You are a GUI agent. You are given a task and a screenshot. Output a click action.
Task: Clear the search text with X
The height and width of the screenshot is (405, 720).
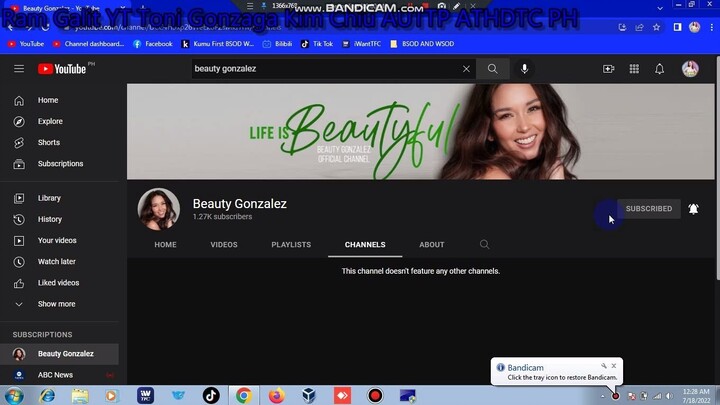(466, 69)
